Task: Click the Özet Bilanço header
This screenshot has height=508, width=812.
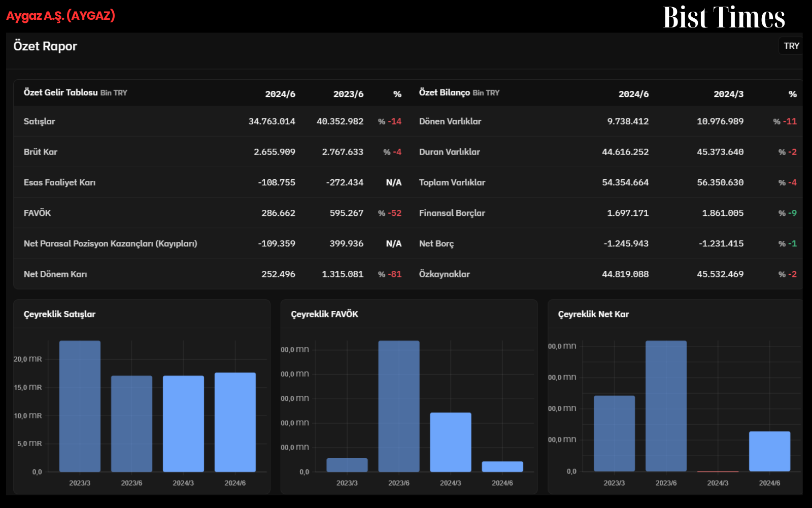Action: (x=459, y=92)
